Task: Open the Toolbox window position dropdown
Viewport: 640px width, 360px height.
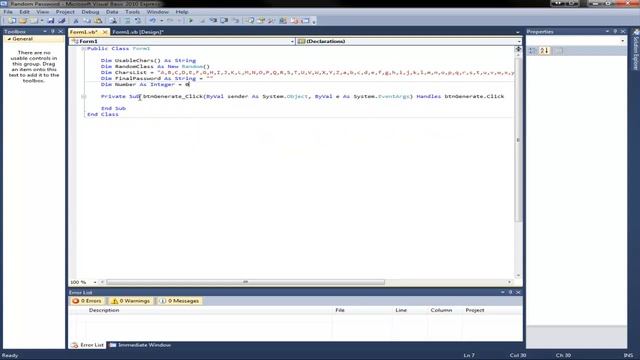Action: [44, 31]
